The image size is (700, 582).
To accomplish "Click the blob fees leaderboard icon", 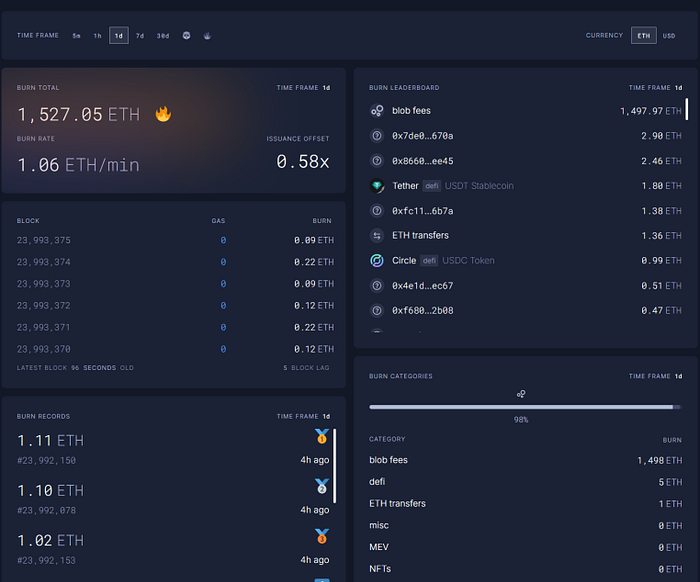I will pyautogui.click(x=377, y=111).
